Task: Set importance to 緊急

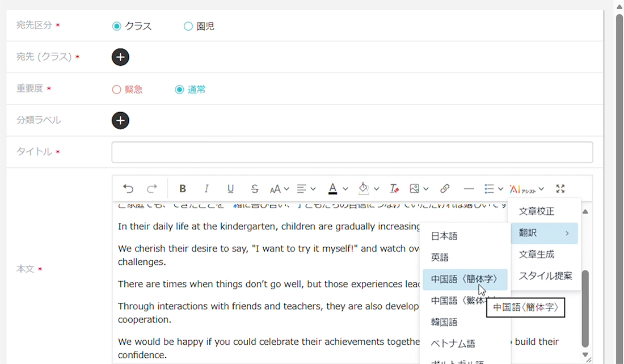Action: (x=116, y=90)
